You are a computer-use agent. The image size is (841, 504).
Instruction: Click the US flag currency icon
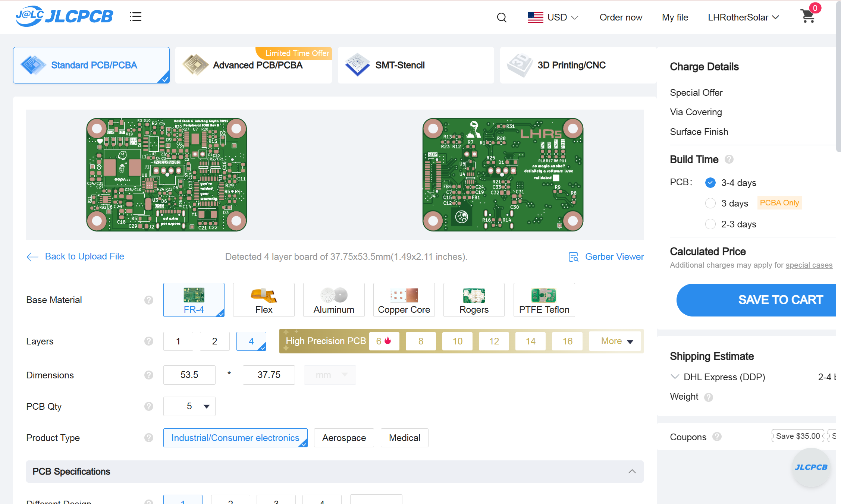(535, 17)
